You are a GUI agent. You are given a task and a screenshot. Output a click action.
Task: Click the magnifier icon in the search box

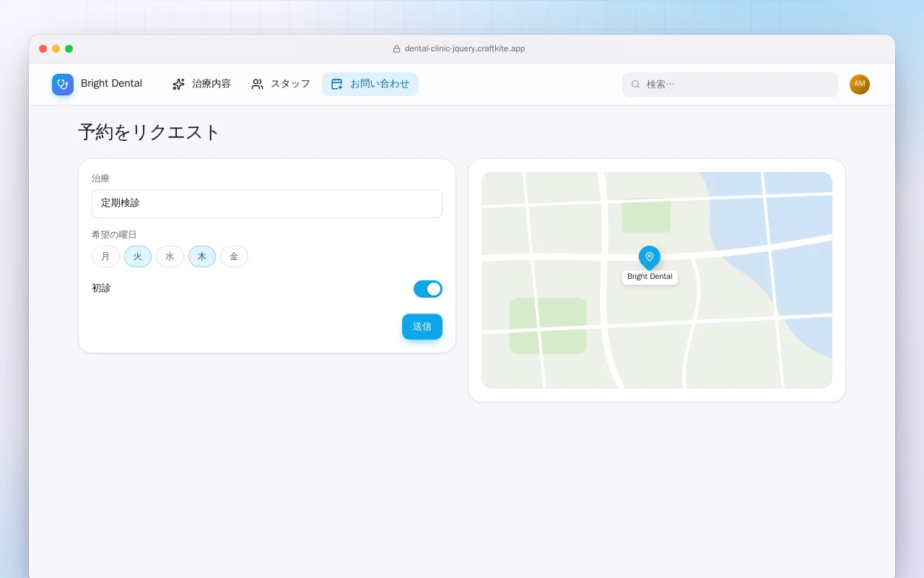point(636,85)
